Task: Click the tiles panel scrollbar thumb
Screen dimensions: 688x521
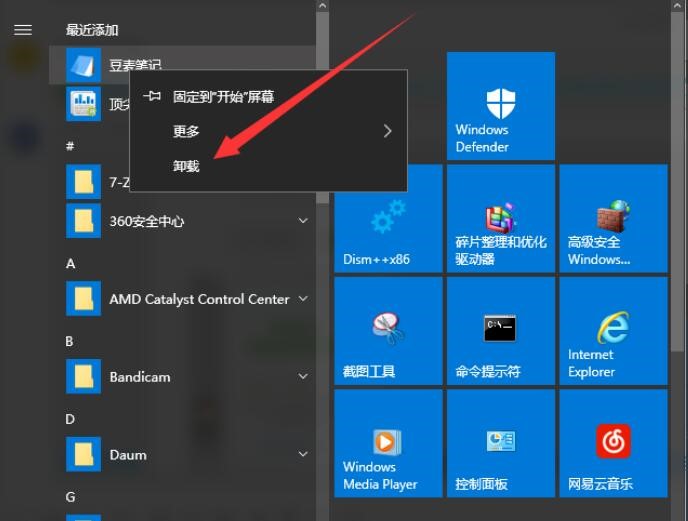Action: (x=677, y=181)
